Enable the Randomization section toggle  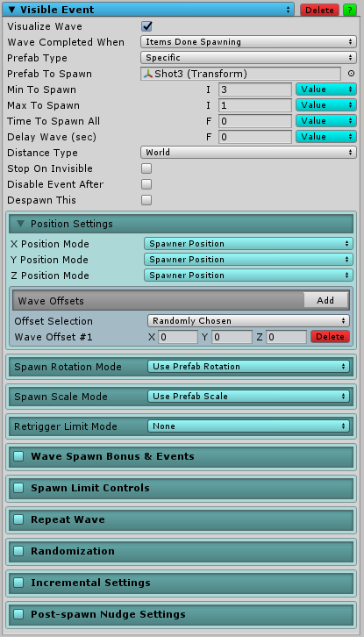tap(18, 551)
